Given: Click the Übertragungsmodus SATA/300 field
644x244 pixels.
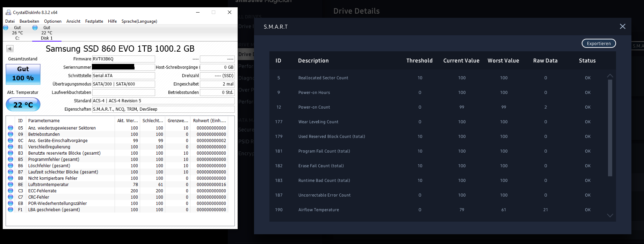Looking at the screenshot, I should [123, 84].
